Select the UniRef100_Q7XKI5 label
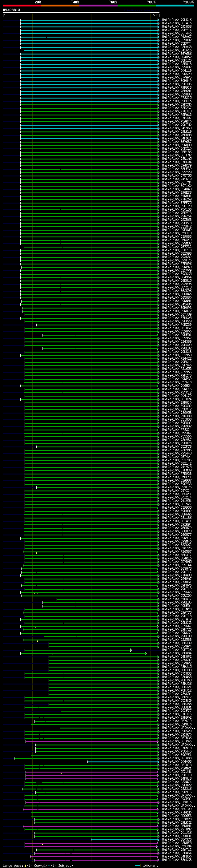The width and height of the screenshot is (197, 868). [176, 802]
